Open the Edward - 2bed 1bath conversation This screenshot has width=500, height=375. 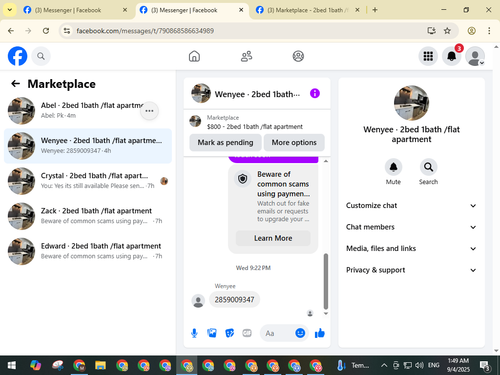tap(88, 251)
